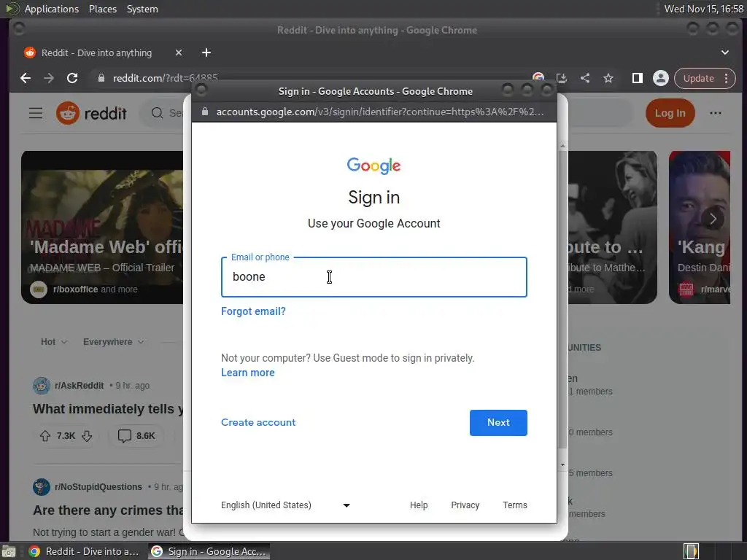747x560 pixels.
Task: Click lock icon in Google sign-in popup
Action: (x=205, y=112)
